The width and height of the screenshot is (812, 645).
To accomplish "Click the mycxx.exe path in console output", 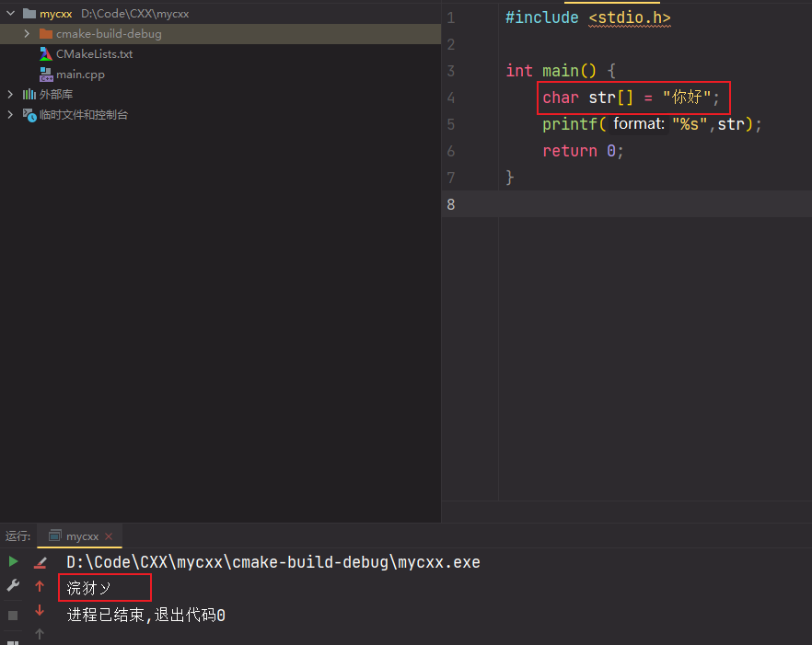I will [x=273, y=562].
